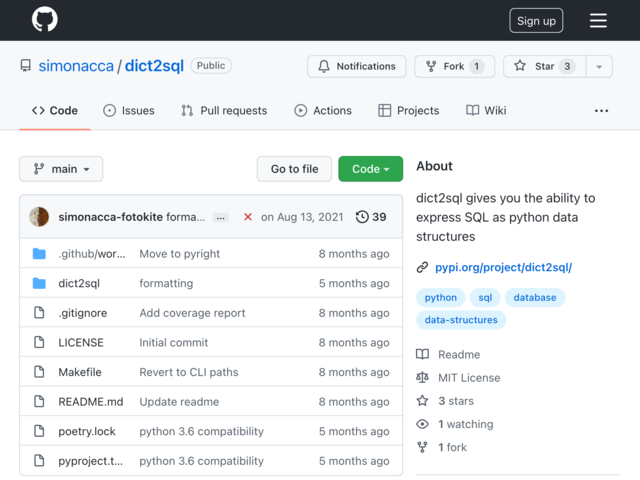The height and width of the screenshot is (480, 640).
Task: Open the hamburger navigation menu
Action: [598, 20]
